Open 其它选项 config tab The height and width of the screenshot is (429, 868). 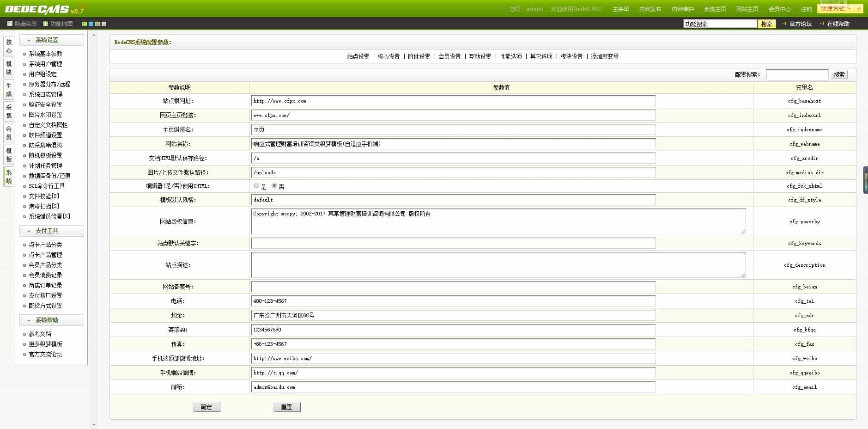coord(541,56)
